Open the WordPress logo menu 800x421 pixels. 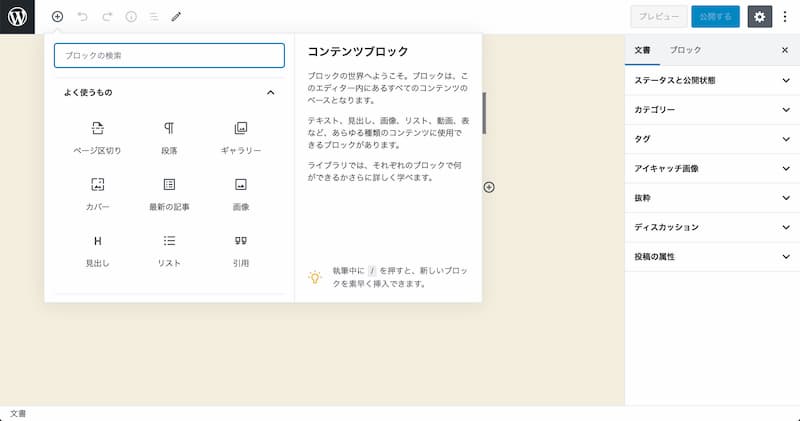(17, 17)
